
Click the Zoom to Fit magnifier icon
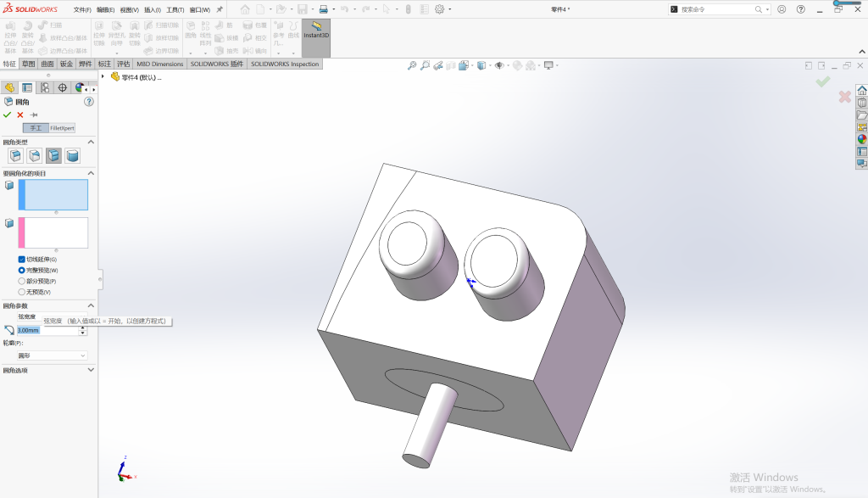(412, 65)
